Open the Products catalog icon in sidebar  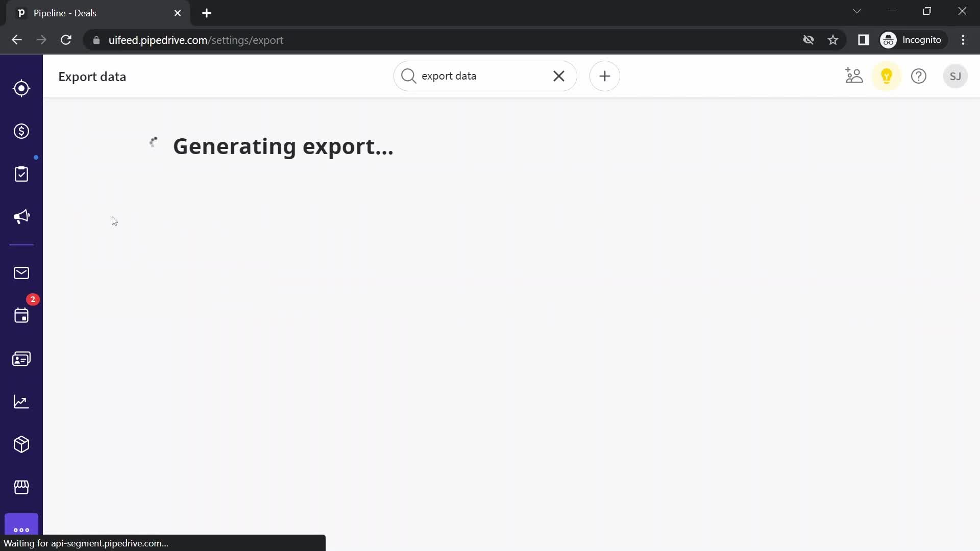(x=21, y=445)
